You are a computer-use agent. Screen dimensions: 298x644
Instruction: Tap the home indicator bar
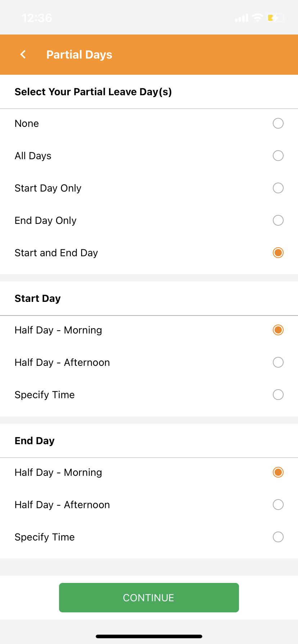tap(149, 636)
